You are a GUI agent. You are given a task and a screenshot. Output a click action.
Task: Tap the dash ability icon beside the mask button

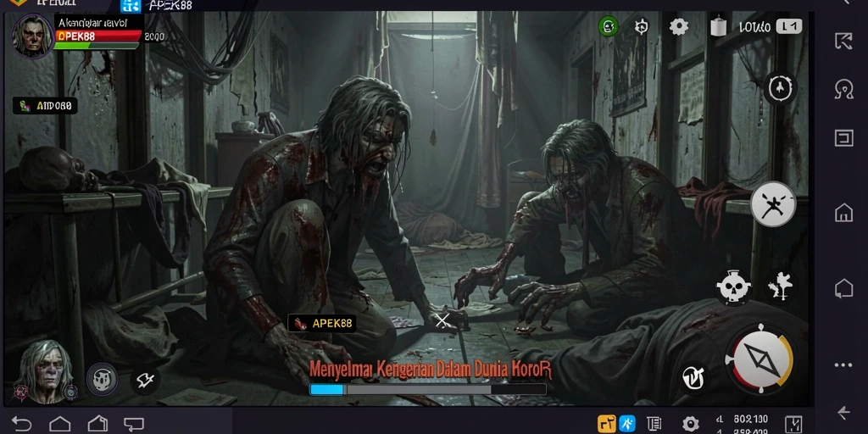[145, 380]
